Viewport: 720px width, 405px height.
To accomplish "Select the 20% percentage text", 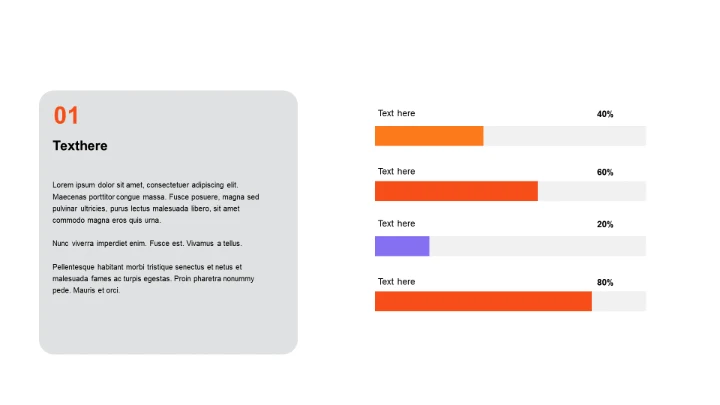I will (x=605, y=224).
